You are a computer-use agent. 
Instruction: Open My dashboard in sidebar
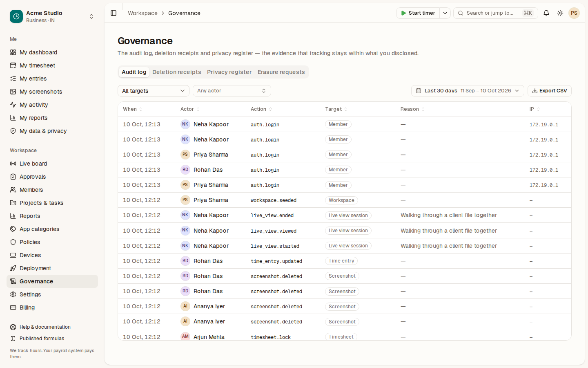52,52
